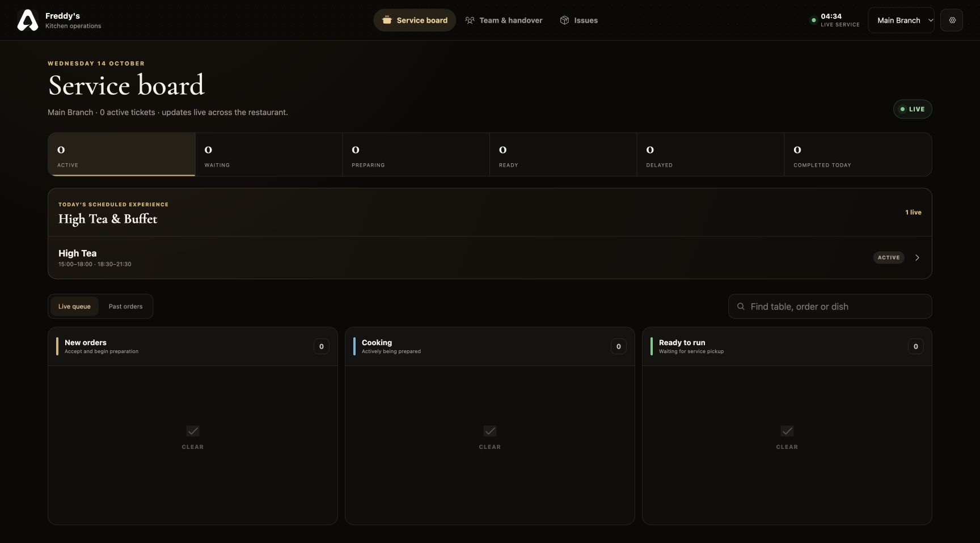Click the green live service status dot
Image resolution: width=980 pixels, height=543 pixels.
tap(814, 20)
